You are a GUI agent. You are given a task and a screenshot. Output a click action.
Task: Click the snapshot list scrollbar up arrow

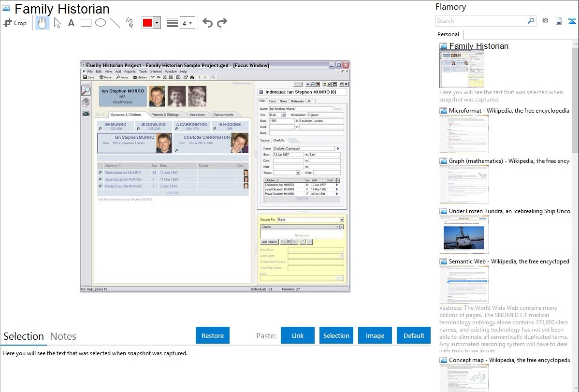click(x=575, y=44)
